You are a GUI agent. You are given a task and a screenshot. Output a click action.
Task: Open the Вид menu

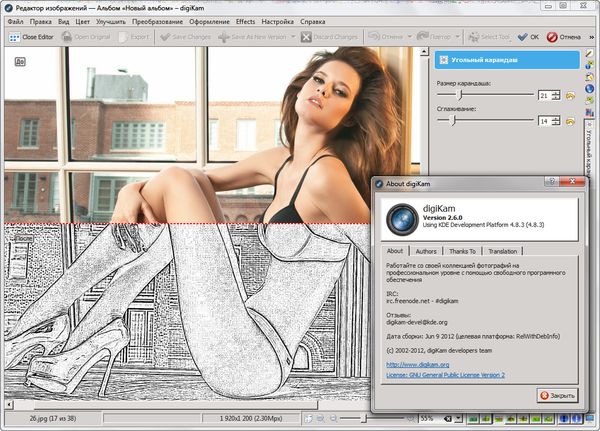[64, 22]
